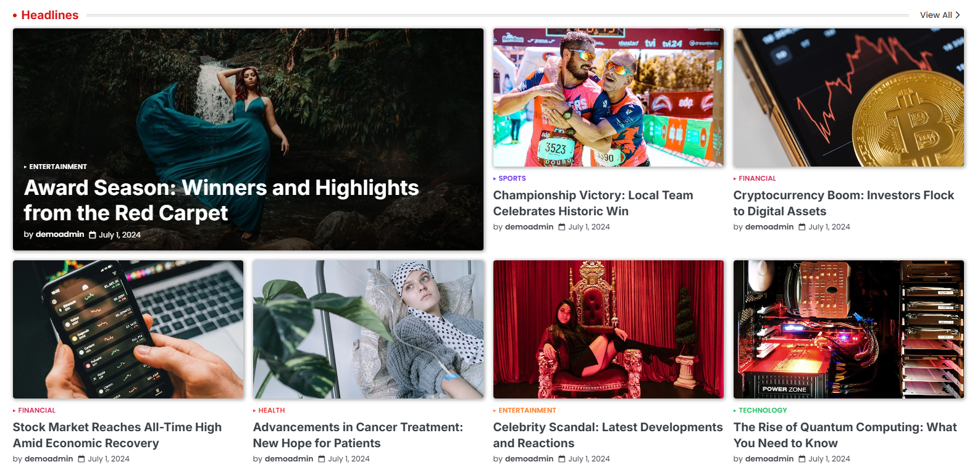
Task: Click demoadmin author under Quantum Computing article
Action: point(769,459)
